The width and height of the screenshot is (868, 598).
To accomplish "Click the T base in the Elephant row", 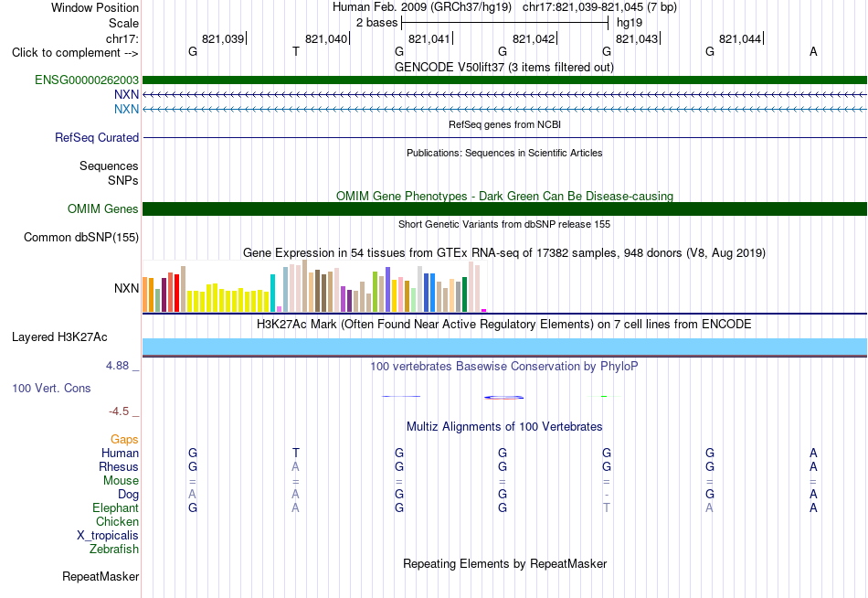I will click(x=606, y=507).
